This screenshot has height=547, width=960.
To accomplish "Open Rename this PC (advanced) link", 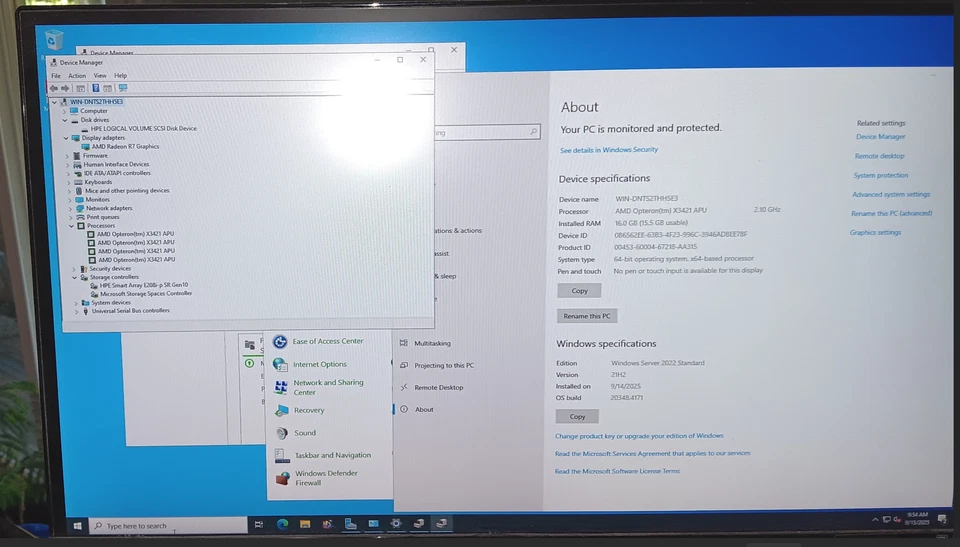I will (x=891, y=213).
